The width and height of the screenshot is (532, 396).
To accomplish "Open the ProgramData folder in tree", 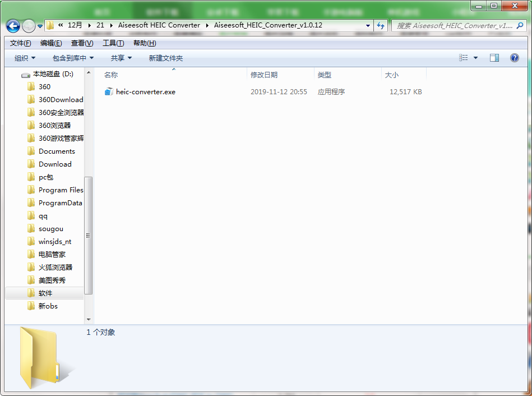I will [54, 202].
